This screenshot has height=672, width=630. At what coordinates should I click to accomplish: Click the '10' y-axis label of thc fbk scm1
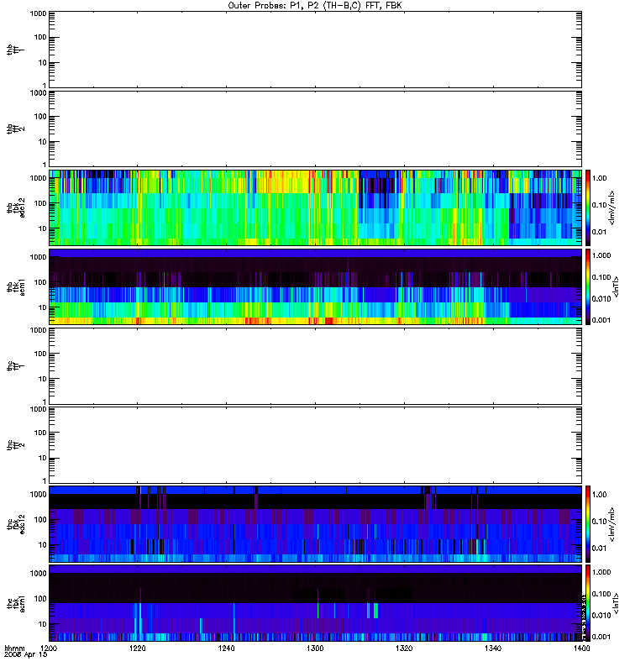click(43, 624)
